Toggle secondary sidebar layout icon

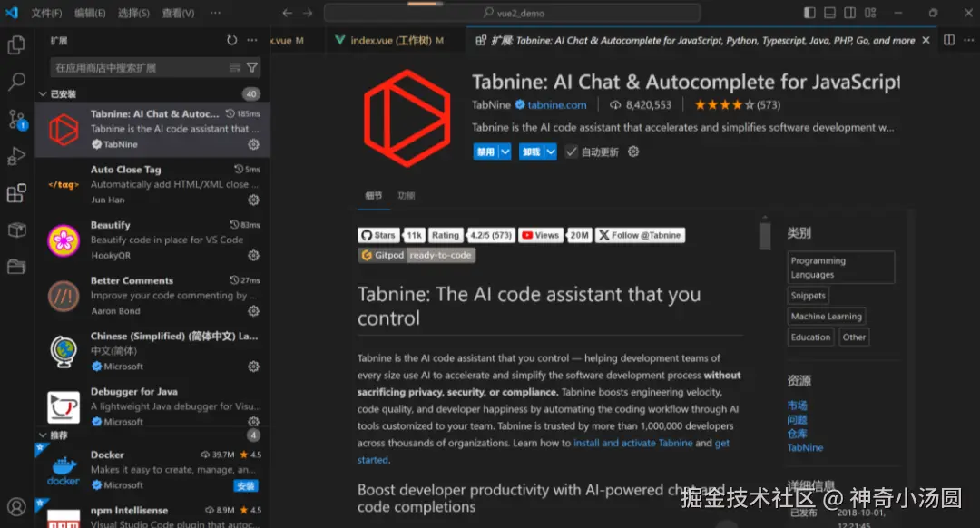(850, 13)
